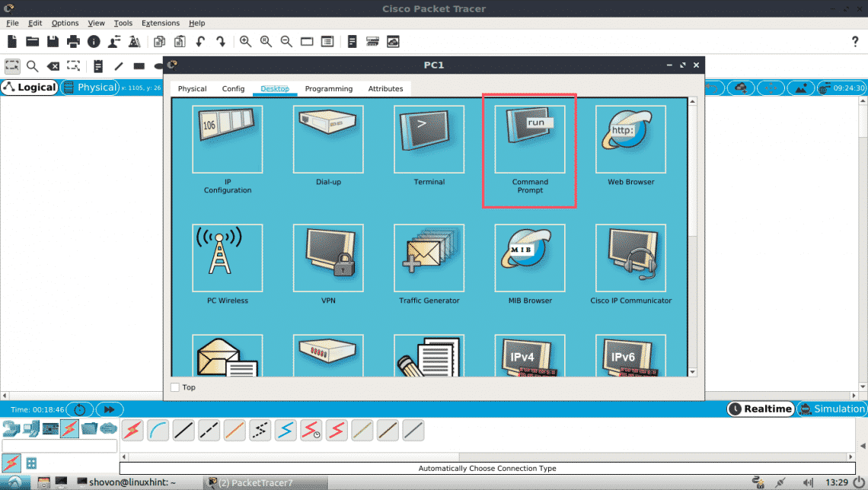Click the Help question mark button
This screenshot has width=868, height=490.
click(854, 42)
